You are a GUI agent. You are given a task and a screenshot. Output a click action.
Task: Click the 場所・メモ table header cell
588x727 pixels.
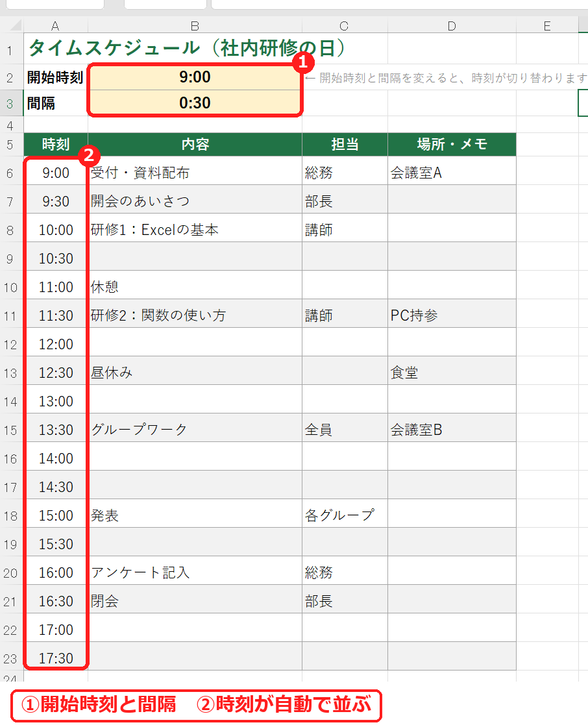(452, 145)
